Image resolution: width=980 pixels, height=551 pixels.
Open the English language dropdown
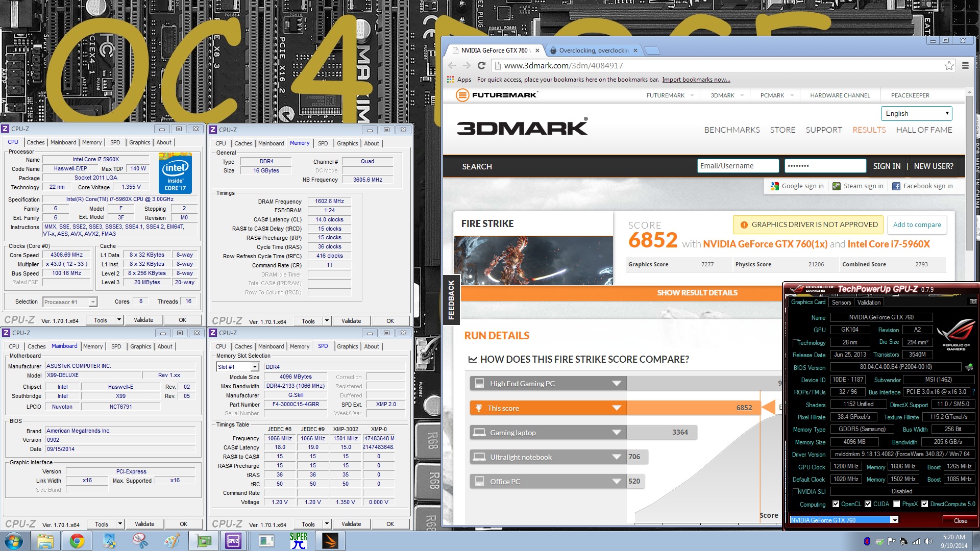pos(916,113)
